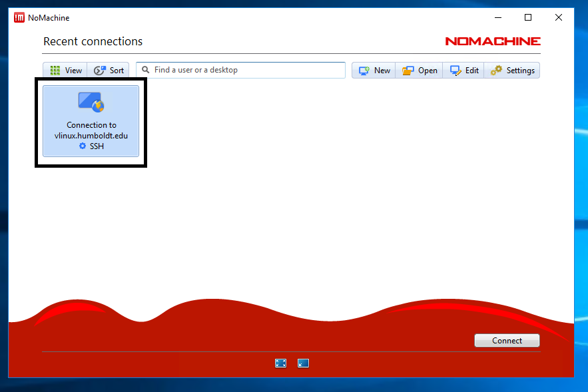588x392 pixels.
Task: Click the "Recent connections" heading
Action: [93, 41]
